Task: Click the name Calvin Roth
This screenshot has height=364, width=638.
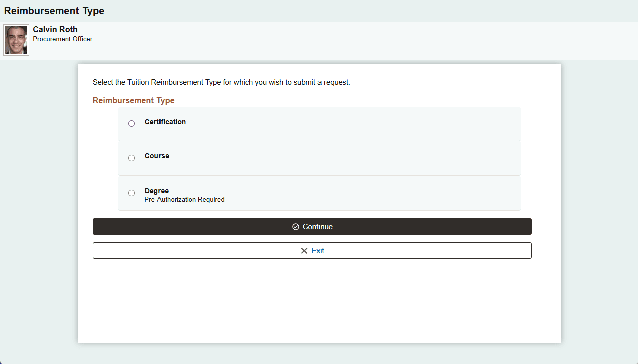Action: (55, 29)
